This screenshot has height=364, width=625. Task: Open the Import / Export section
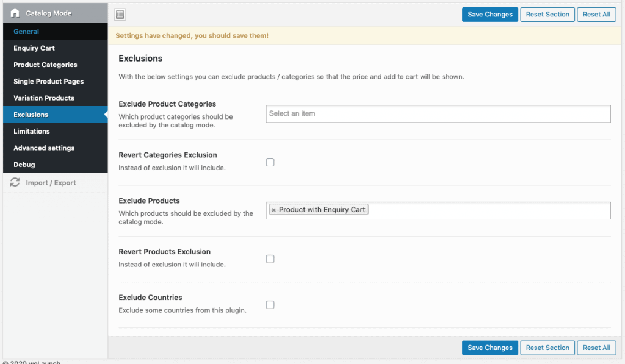click(56, 183)
